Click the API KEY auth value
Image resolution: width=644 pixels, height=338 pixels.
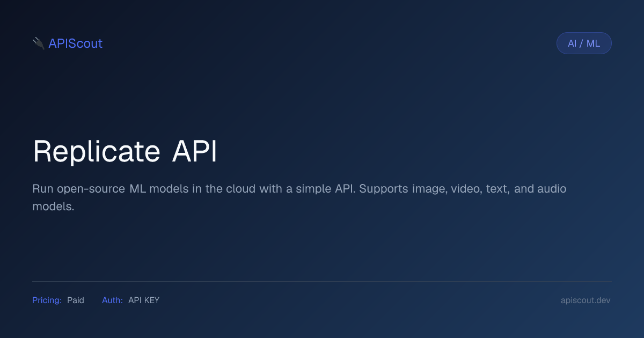144,300
